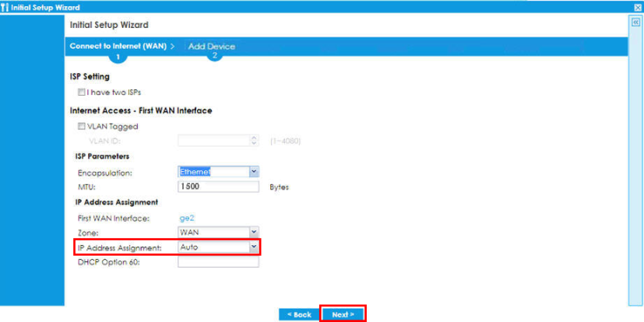Switch to the Add Device step
The width and height of the screenshot is (644, 322).
point(211,47)
